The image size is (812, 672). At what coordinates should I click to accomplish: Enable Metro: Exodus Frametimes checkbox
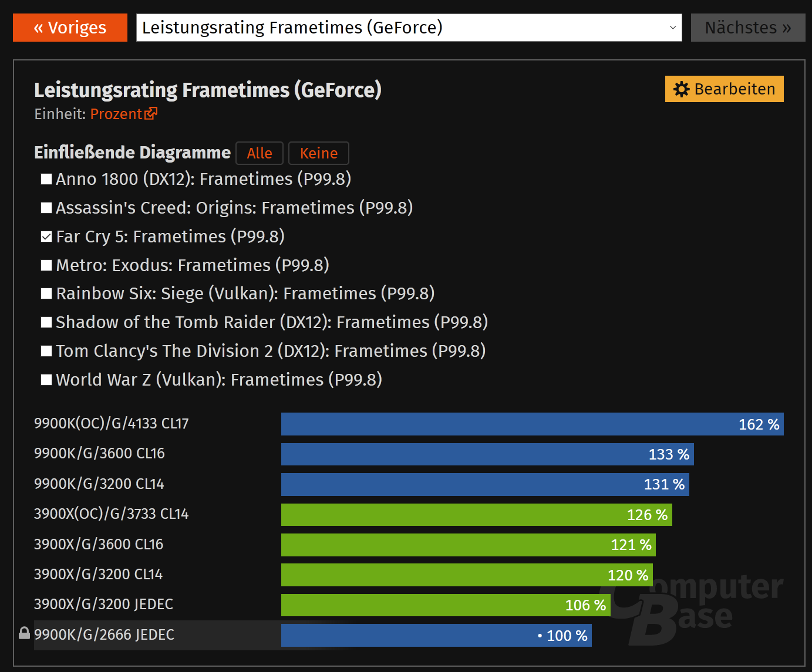(46, 265)
